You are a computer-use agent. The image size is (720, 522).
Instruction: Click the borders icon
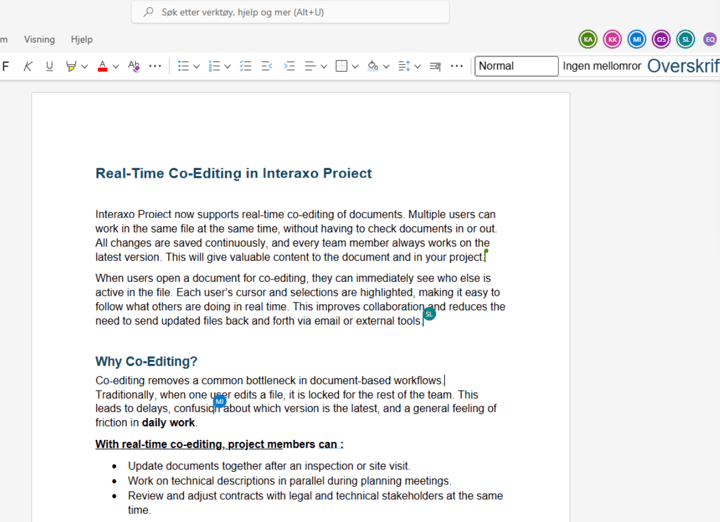(342, 66)
